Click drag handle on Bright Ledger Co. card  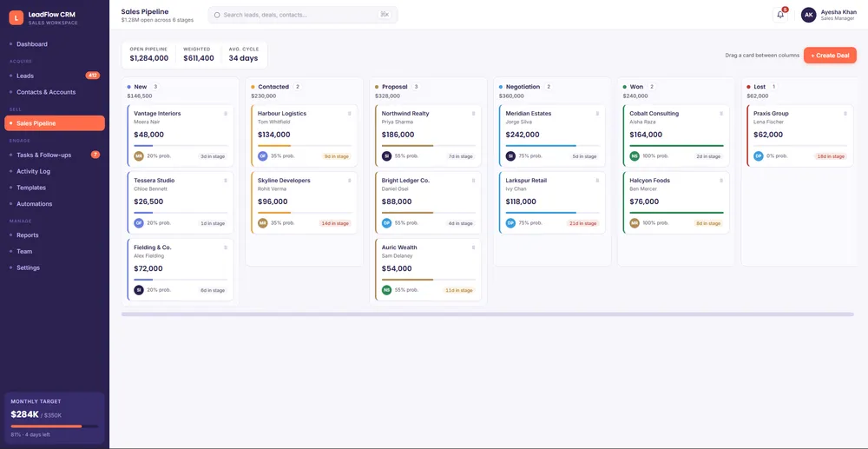coord(473,181)
